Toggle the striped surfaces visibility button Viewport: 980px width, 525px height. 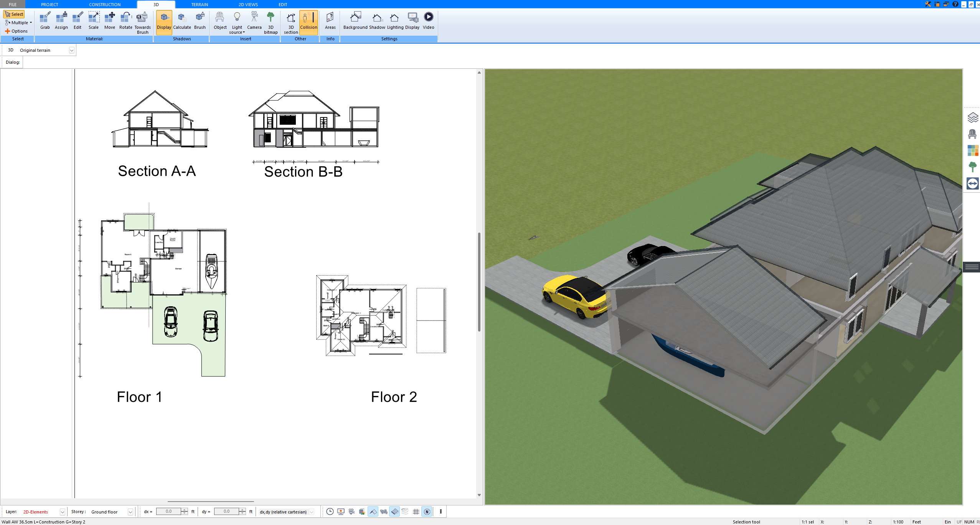[x=383, y=511]
